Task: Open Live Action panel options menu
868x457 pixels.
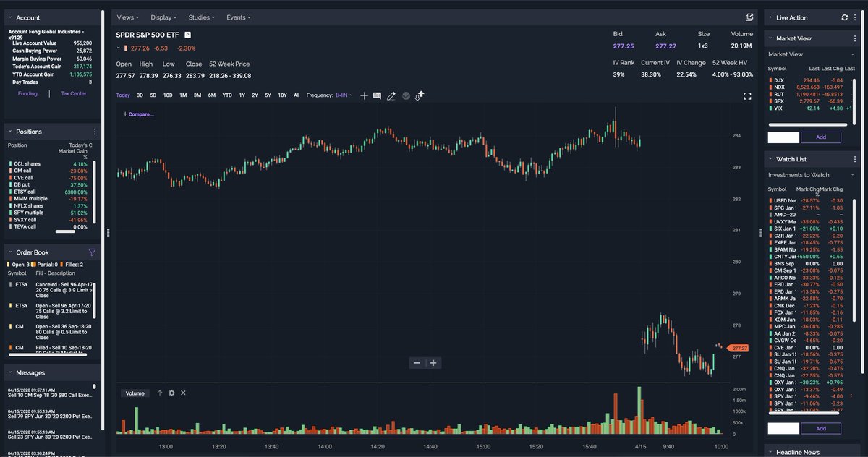Action: point(855,17)
